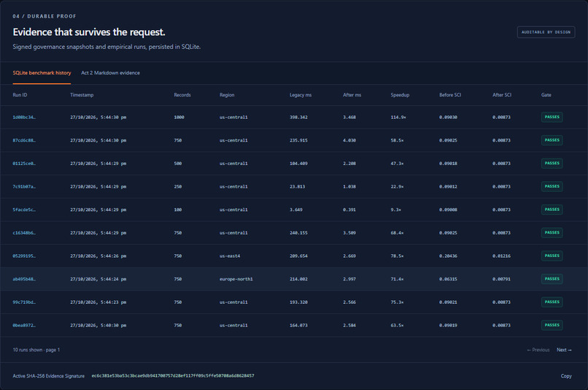The image size is (588, 390).
Task: Open run ID ab495b48 link
Action: 24,279
